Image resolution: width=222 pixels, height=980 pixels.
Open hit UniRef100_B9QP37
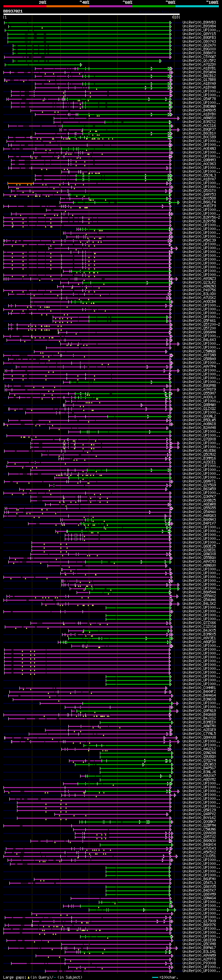[x=199, y=129]
